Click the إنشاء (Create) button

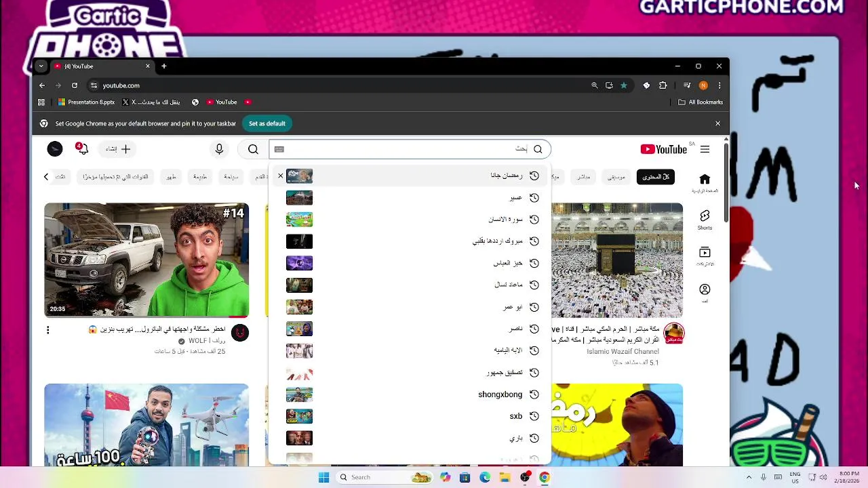[118, 149]
